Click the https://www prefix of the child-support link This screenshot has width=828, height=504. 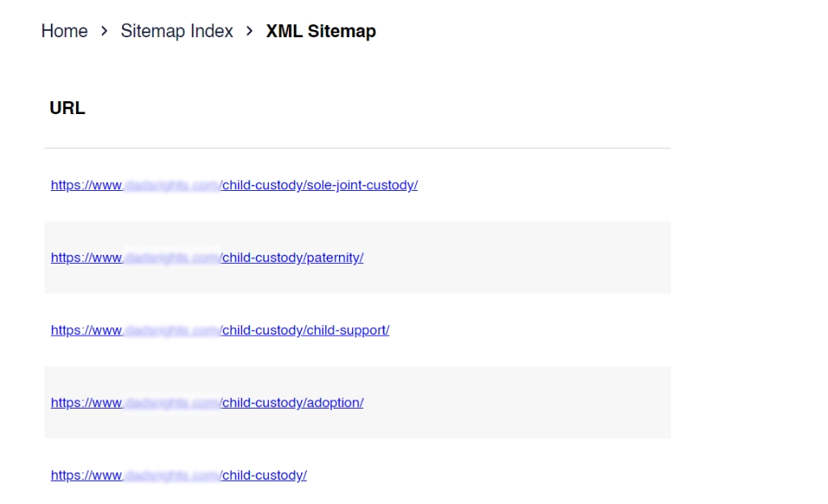point(86,331)
